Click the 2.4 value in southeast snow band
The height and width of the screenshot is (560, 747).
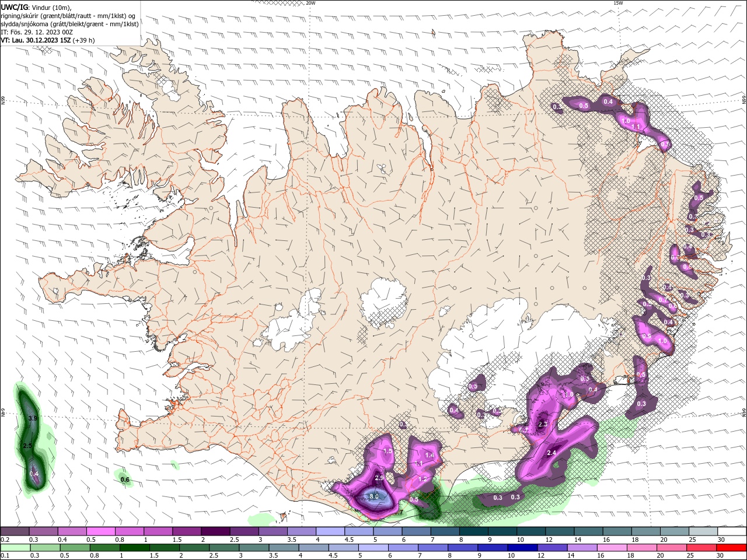pos(551,453)
